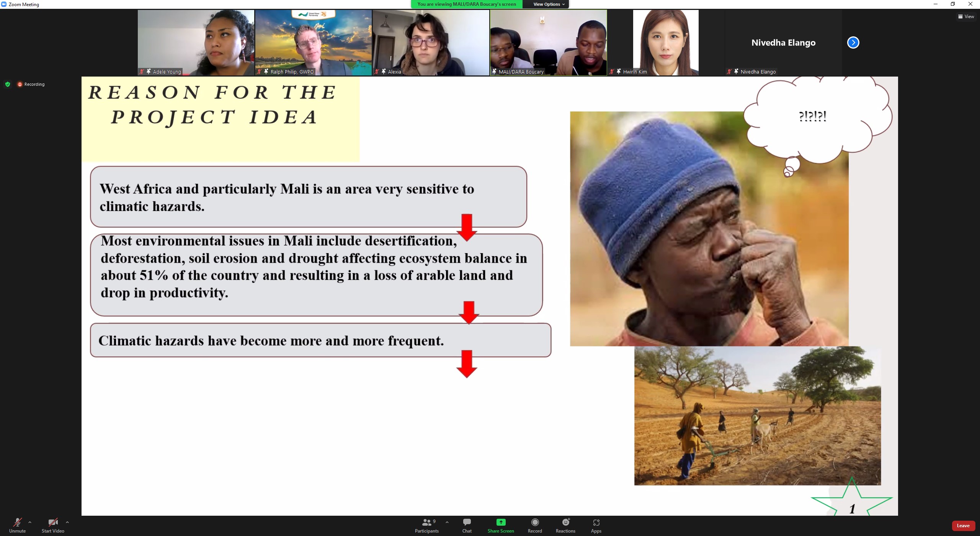Click the farmer portrait image on the slide

tap(709, 229)
